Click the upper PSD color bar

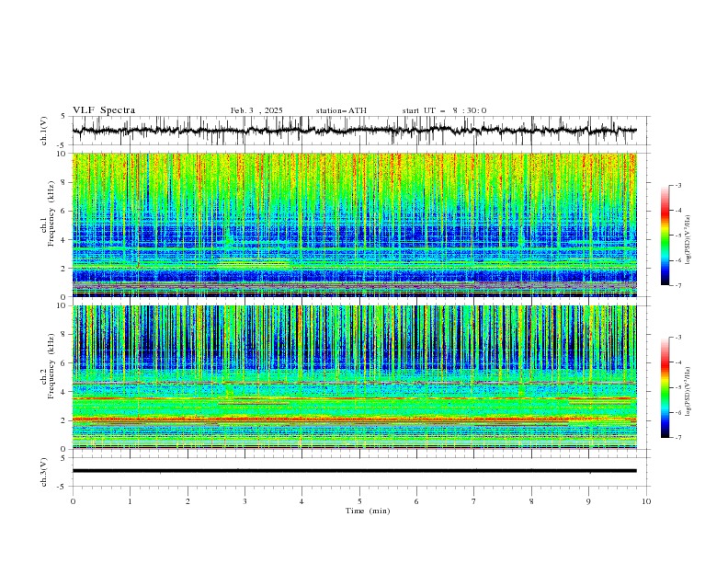click(665, 236)
